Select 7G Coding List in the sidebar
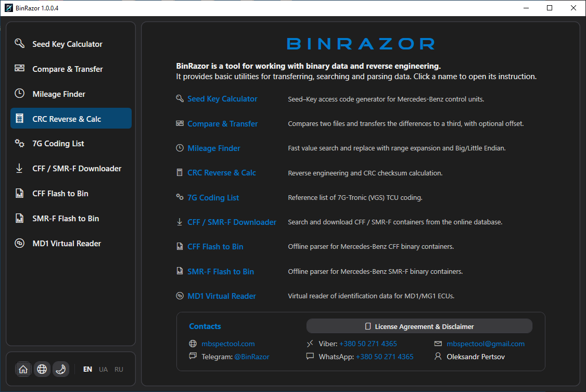Screen dimensions: 586x392 pyautogui.click(x=71, y=144)
